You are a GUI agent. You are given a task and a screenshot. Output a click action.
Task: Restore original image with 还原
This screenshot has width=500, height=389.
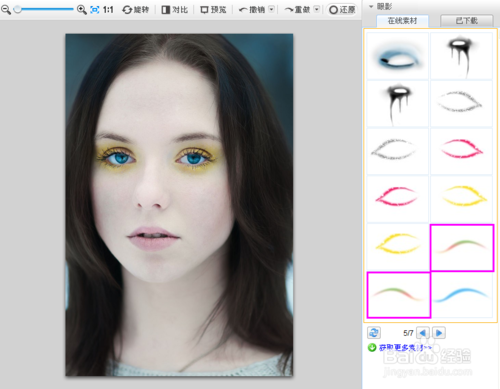point(342,10)
